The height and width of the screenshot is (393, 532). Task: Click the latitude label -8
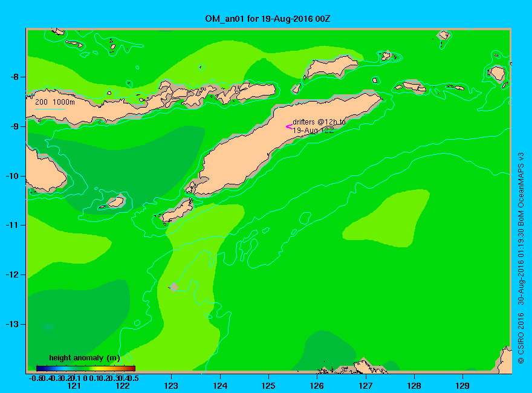coord(15,77)
